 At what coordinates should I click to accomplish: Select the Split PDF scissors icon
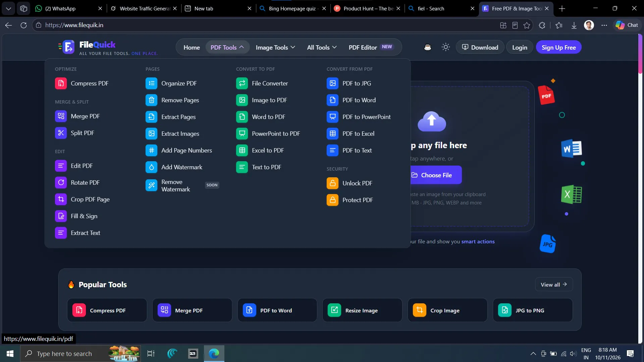61,133
